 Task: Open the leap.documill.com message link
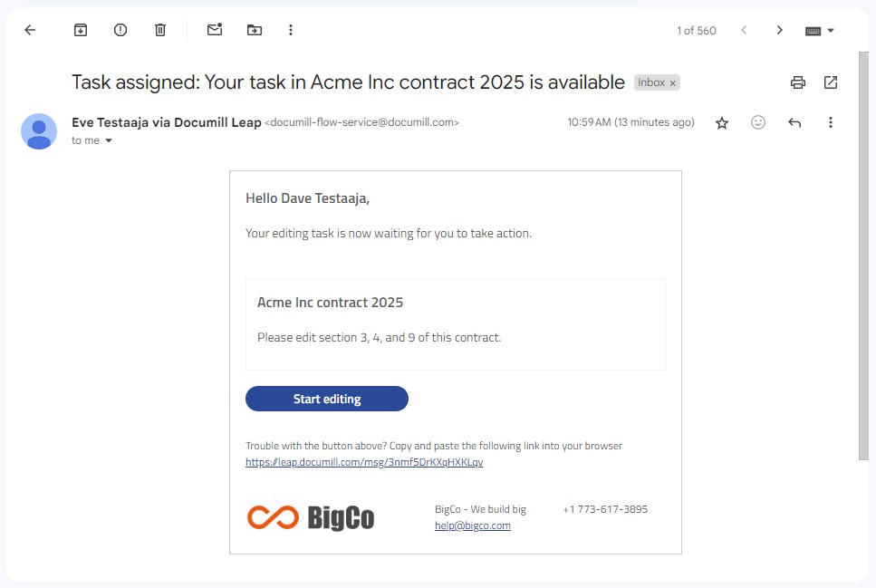[x=364, y=463]
